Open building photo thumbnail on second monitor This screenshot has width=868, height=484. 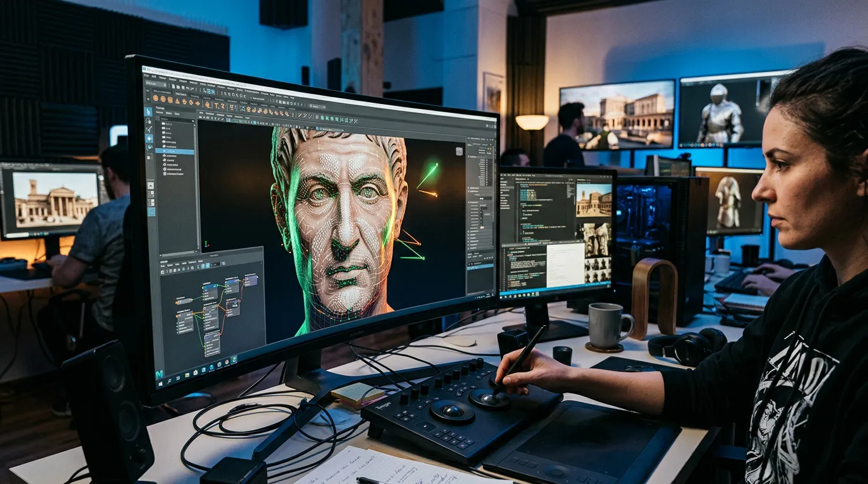coord(594,200)
